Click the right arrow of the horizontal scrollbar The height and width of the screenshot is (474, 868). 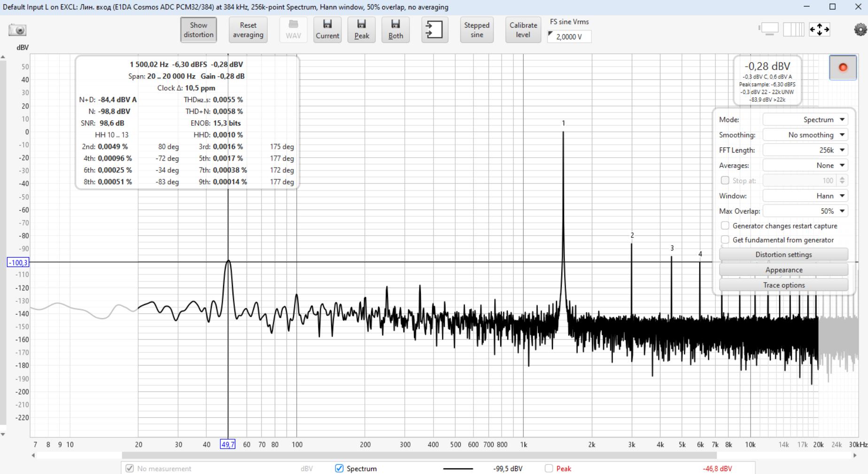(x=855, y=455)
